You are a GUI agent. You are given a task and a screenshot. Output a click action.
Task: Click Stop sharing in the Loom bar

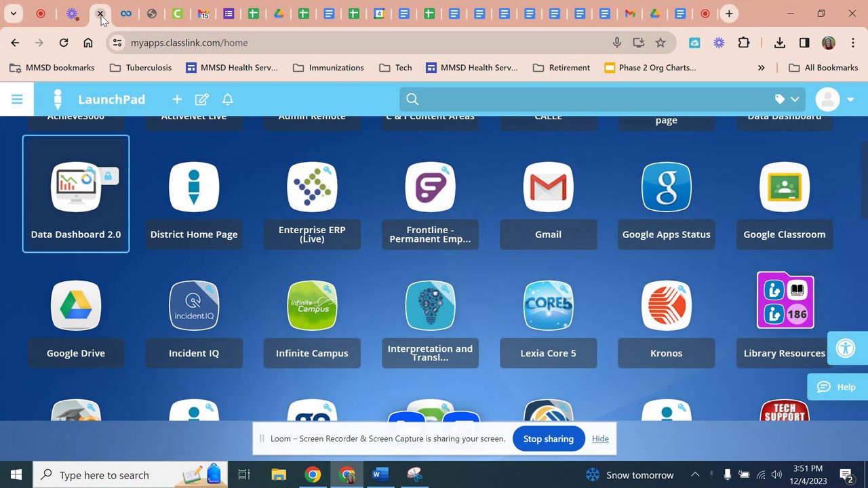[x=548, y=439]
